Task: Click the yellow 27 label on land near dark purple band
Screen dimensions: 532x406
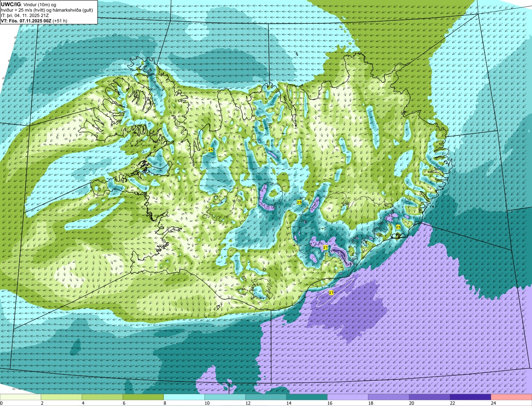Action: (x=325, y=247)
